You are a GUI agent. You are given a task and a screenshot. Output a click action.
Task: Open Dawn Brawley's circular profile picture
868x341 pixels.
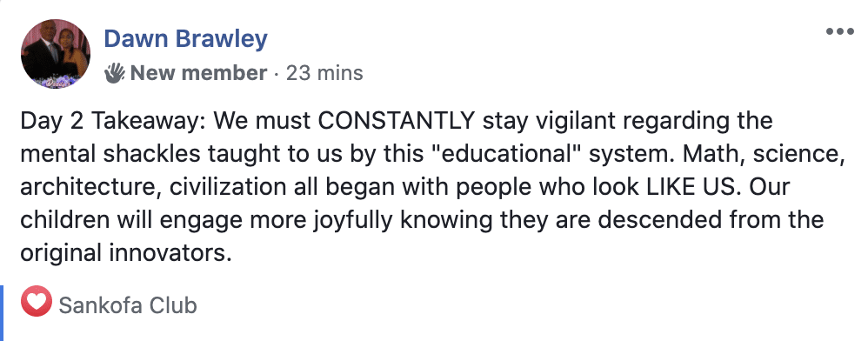pos(56,54)
